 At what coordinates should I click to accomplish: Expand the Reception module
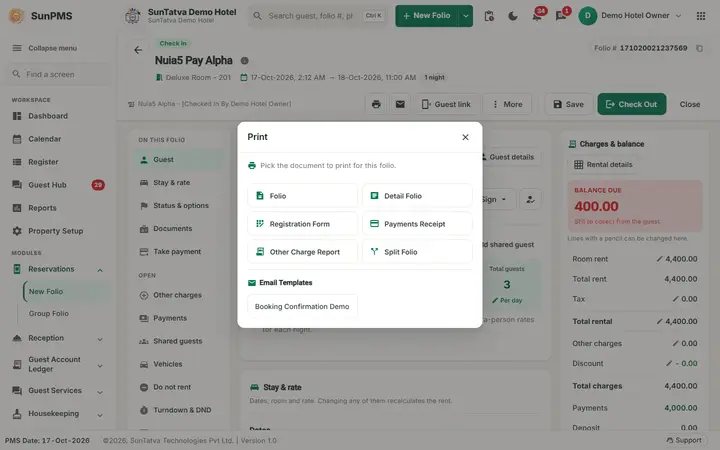pos(100,339)
